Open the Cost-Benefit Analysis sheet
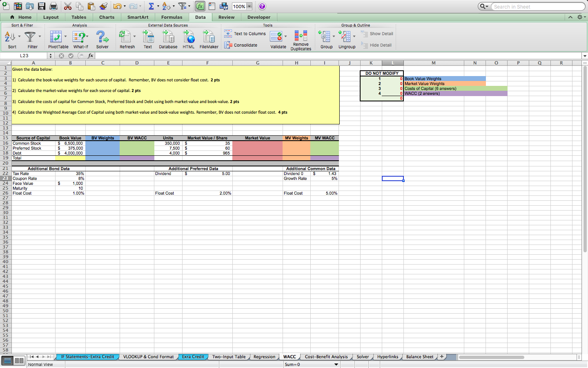The image size is (588, 368). coord(326,357)
